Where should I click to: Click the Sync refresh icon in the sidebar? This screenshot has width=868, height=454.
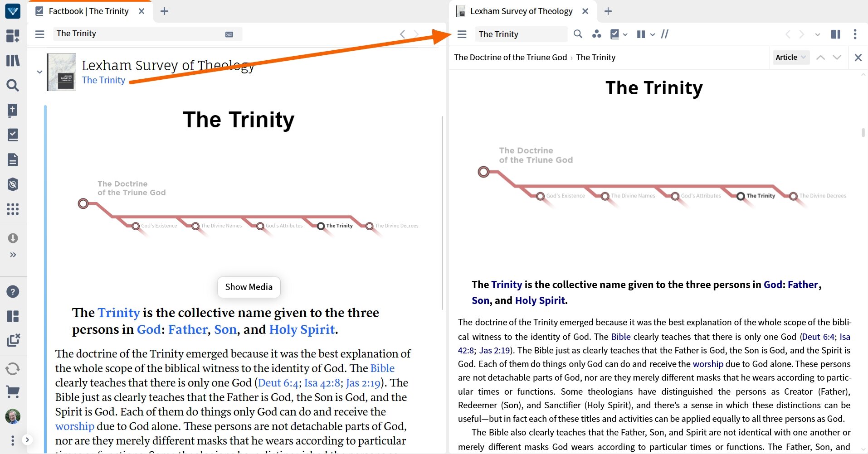(13, 368)
